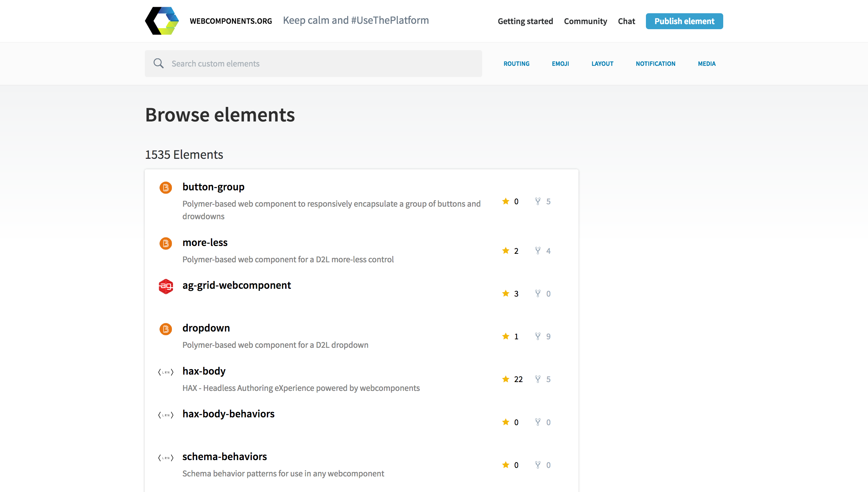Open the Community menu item

click(586, 21)
